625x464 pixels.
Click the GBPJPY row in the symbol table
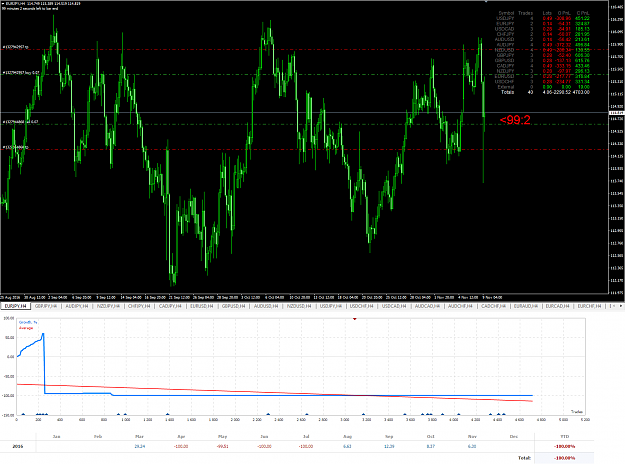tap(542, 55)
